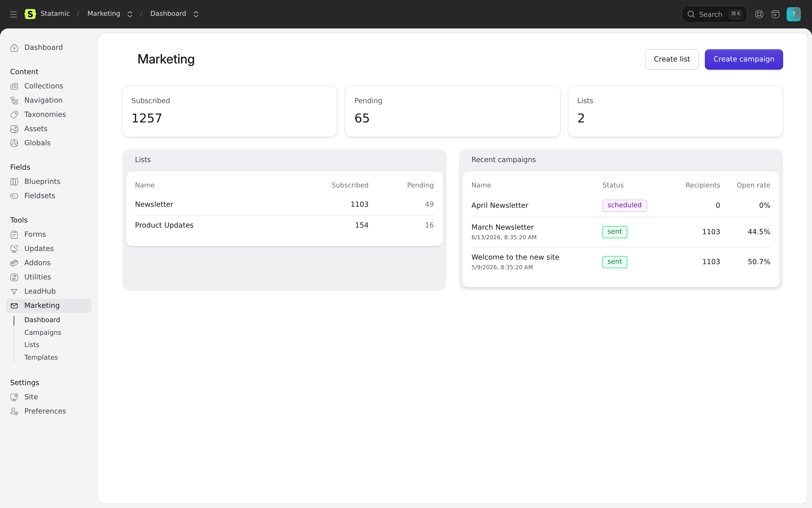Click the Statamic breadcrumb link
Screen dimensions: 812x508
[55, 14]
